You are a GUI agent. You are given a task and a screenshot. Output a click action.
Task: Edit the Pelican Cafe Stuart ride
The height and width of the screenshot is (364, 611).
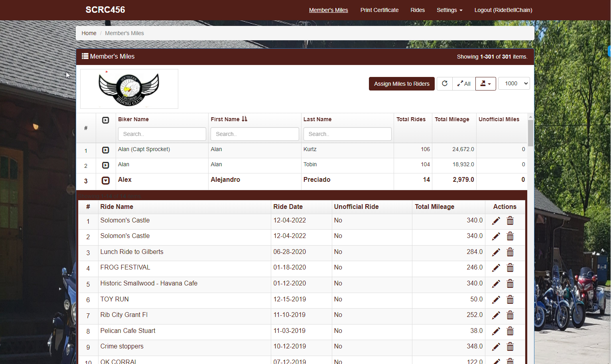pos(496,331)
